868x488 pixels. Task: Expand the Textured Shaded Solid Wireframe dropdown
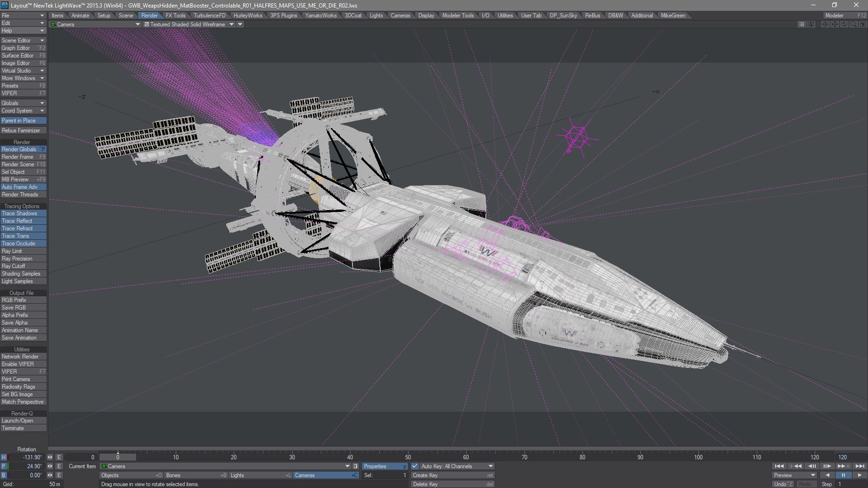tap(231, 24)
